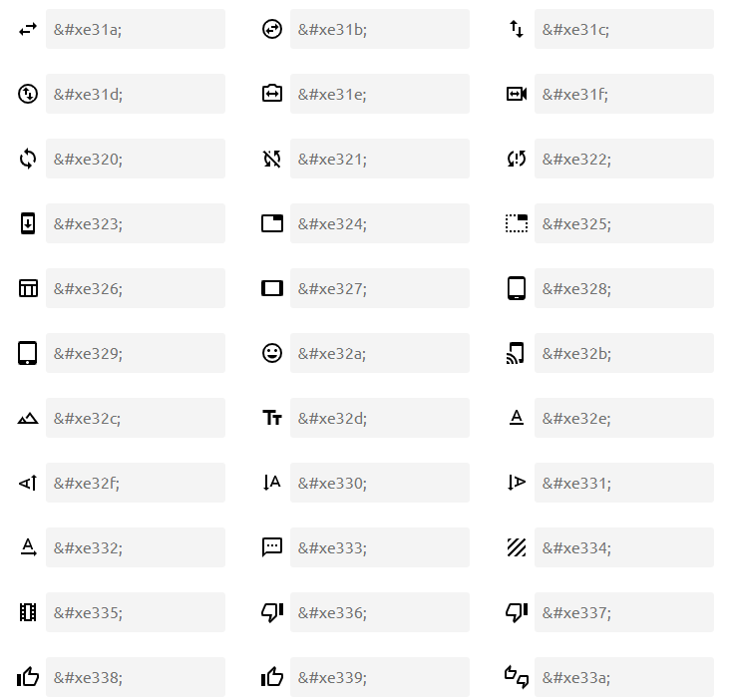Select the &#xe31a; code field
Viewport: 735px width, 700px height.
(x=136, y=30)
